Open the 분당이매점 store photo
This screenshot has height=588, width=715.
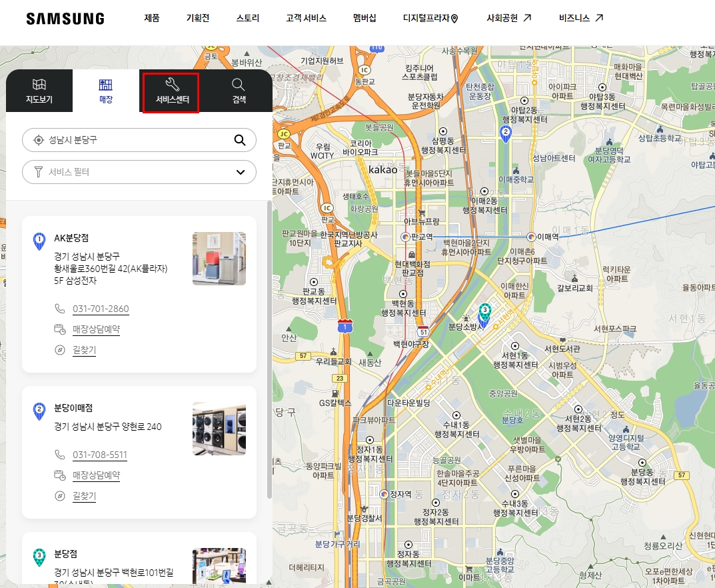pyautogui.click(x=219, y=429)
